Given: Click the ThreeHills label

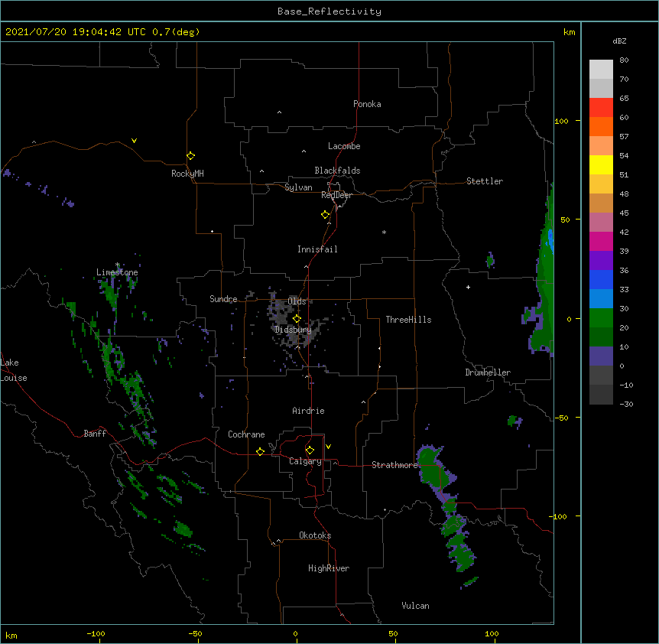Looking at the screenshot, I should click(x=408, y=320).
